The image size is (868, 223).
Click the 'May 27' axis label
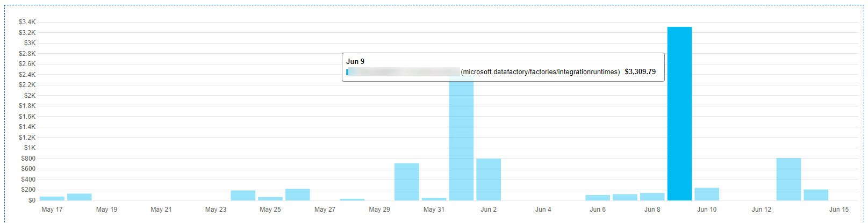click(x=325, y=210)
